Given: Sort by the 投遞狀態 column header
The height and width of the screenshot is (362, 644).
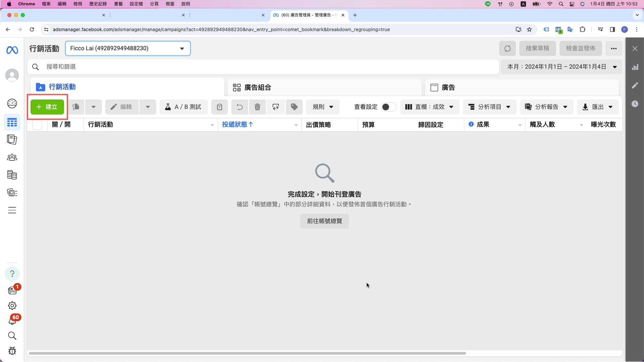Looking at the screenshot, I should pos(237,125).
